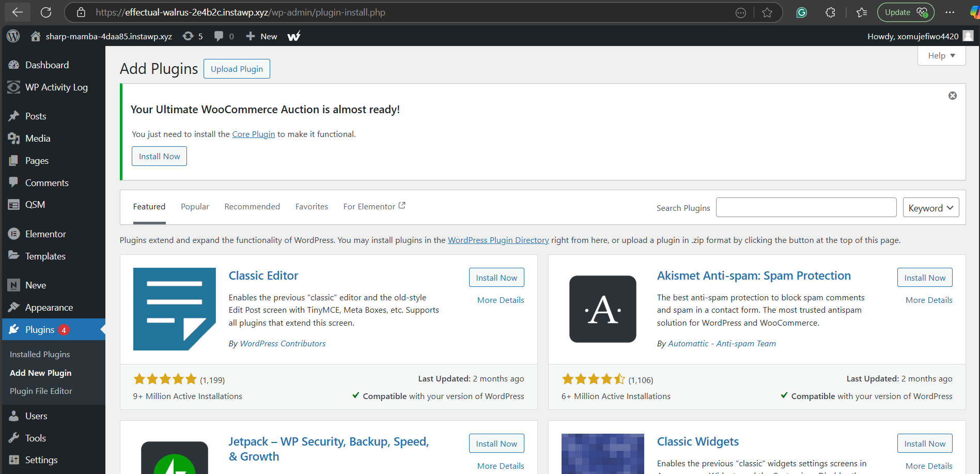
Task: Click the browser Update button
Action: 906,12
